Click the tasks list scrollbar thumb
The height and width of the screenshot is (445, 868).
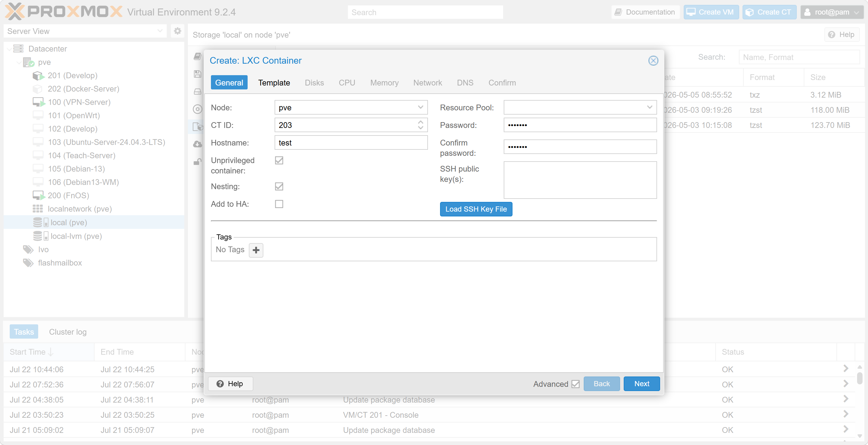click(x=860, y=378)
